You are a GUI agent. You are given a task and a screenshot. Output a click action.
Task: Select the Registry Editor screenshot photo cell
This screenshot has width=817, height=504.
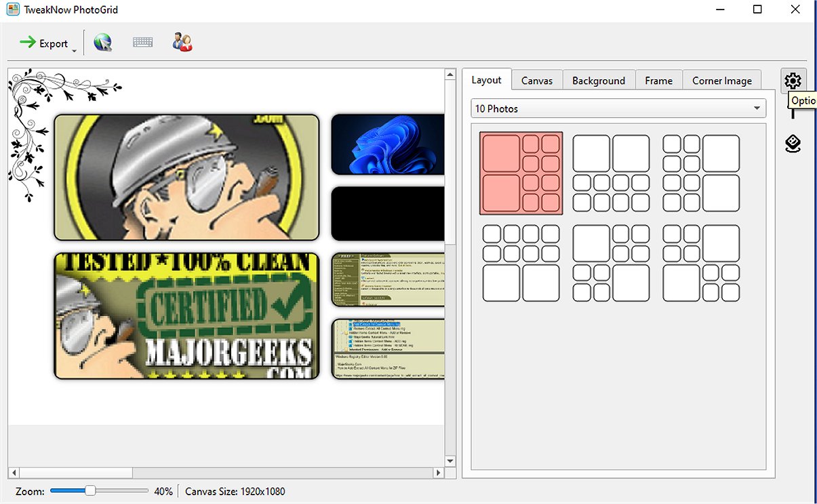(388, 350)
